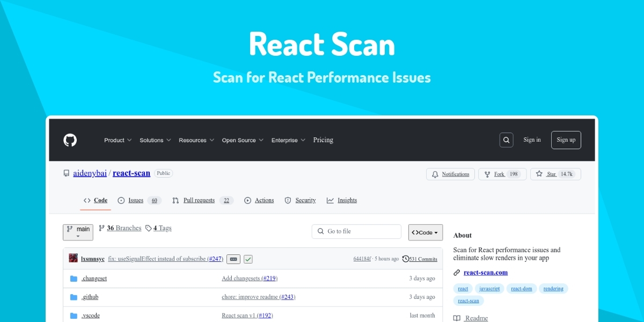
Task: Open the main branch selector
Action: (x=78, y=232)
